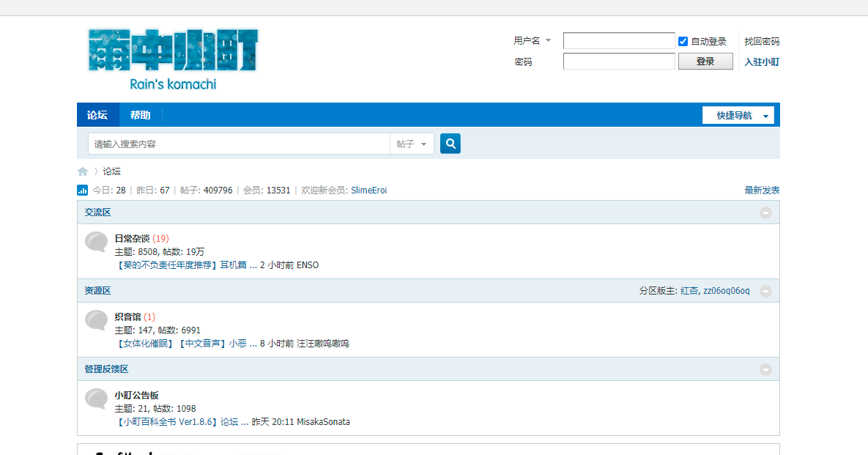
Task: Open 汪汪嗷呜嗷呜 user profile
Action: [323, 344]
